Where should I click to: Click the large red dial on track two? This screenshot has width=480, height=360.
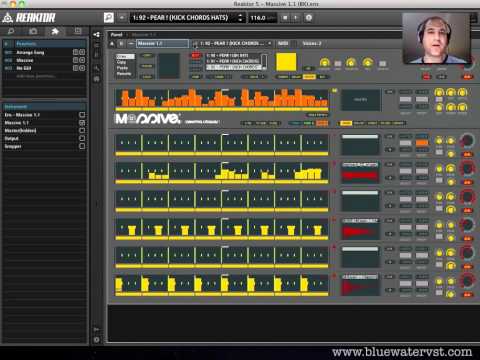pos(467,168)
